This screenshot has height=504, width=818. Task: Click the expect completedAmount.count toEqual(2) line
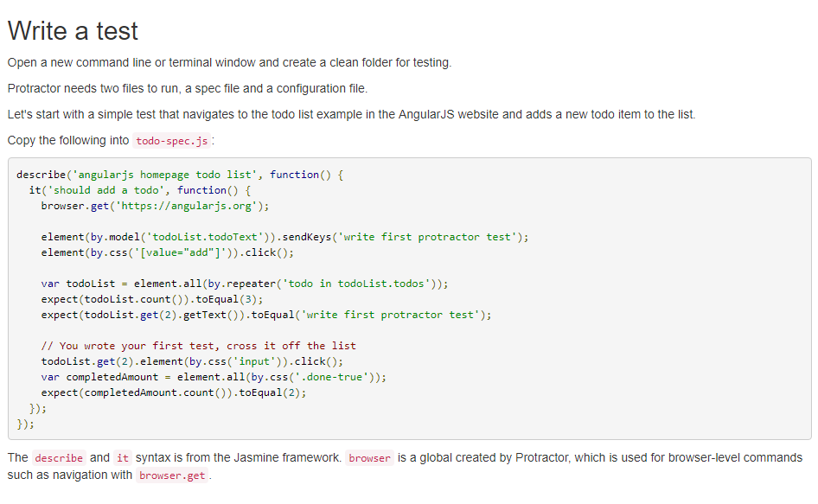pos(173,392)
